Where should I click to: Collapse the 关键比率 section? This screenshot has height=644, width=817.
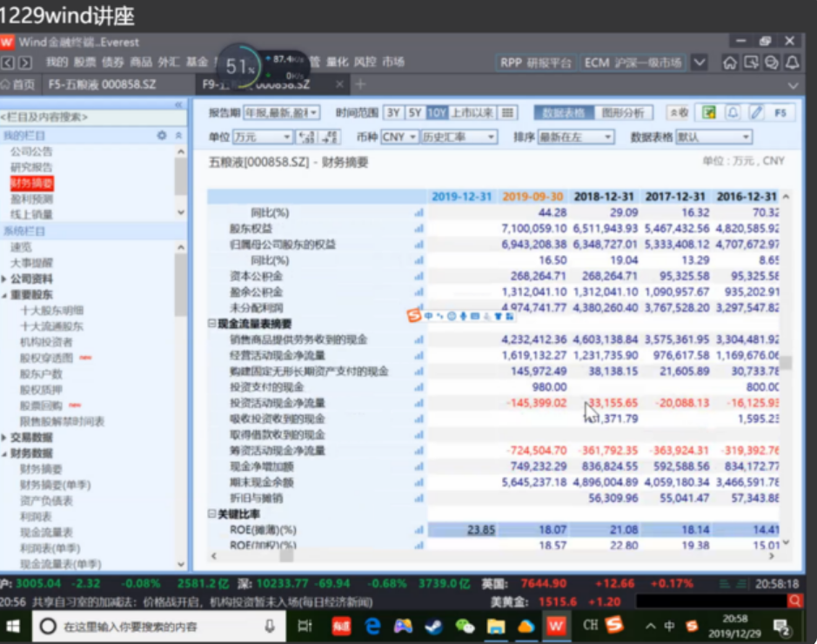pos(212,513)
